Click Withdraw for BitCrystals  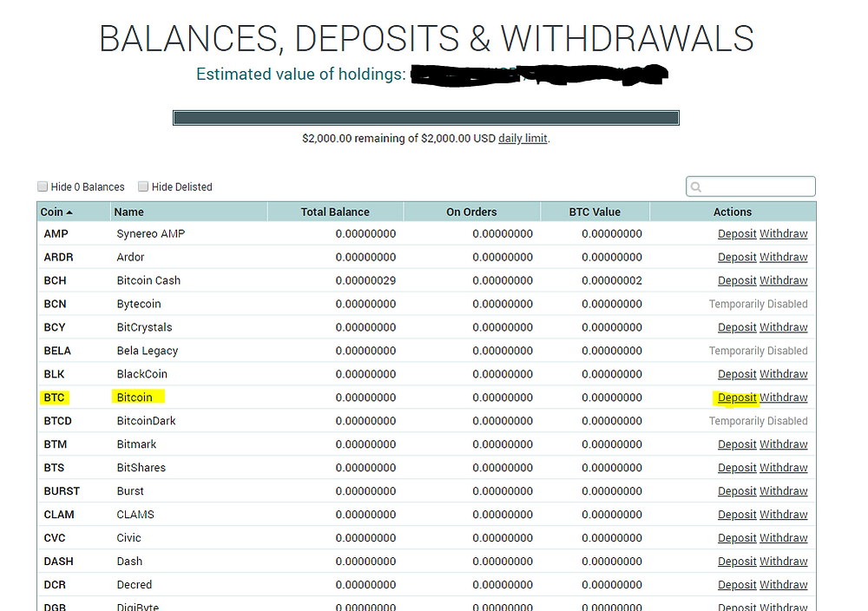tap(783, 327)
